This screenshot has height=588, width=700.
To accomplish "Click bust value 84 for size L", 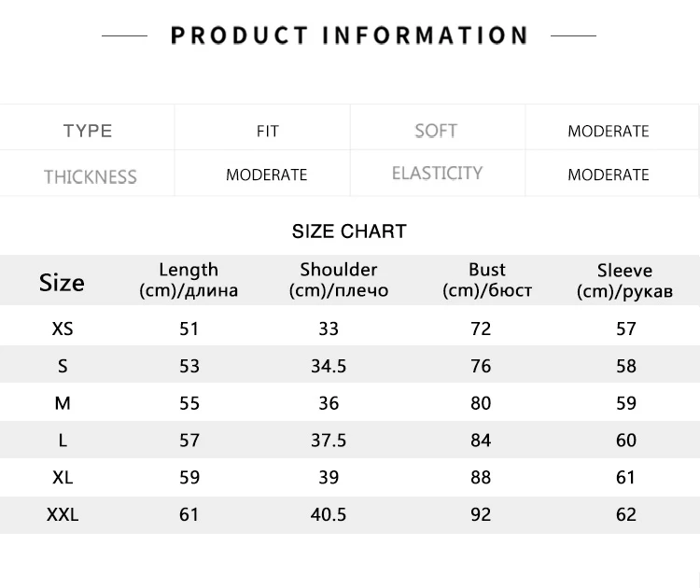I will 481,440.
